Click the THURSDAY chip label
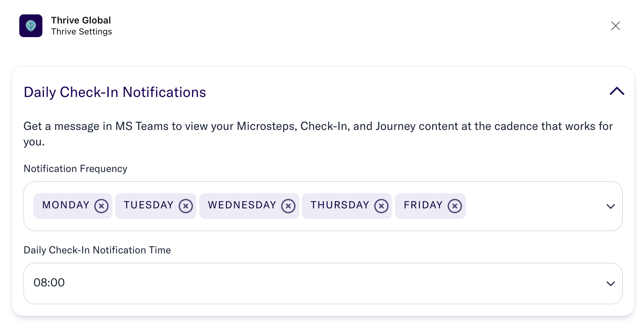Viewport: 644px width, 325px height. (340, 205)
